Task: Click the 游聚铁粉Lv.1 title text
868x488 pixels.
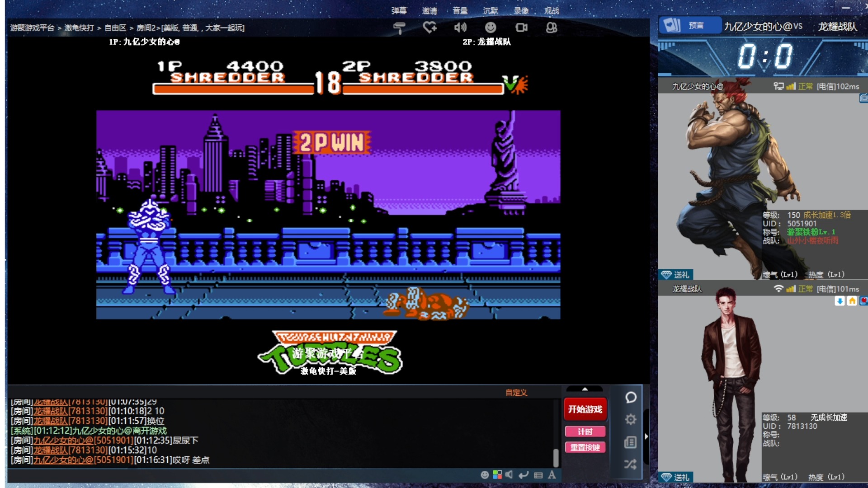Action: tap(811, 232)
